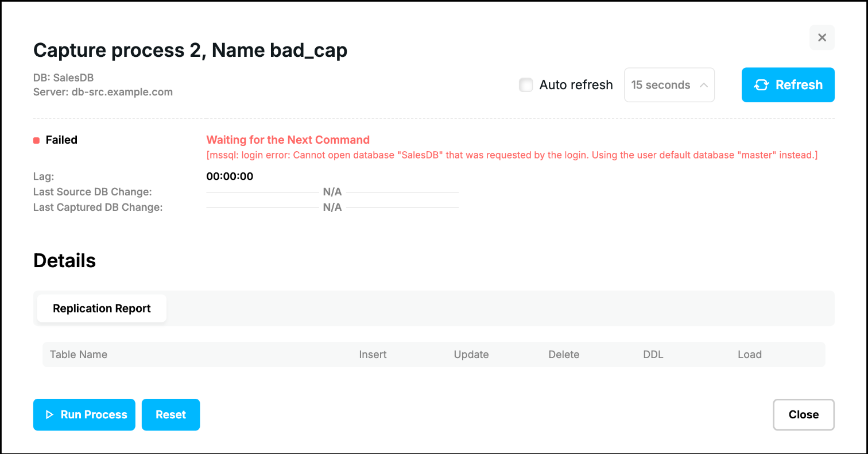The width and height of the screenshot is (868, 454).
Task: Click the Load column header
Action: (750, 355)
